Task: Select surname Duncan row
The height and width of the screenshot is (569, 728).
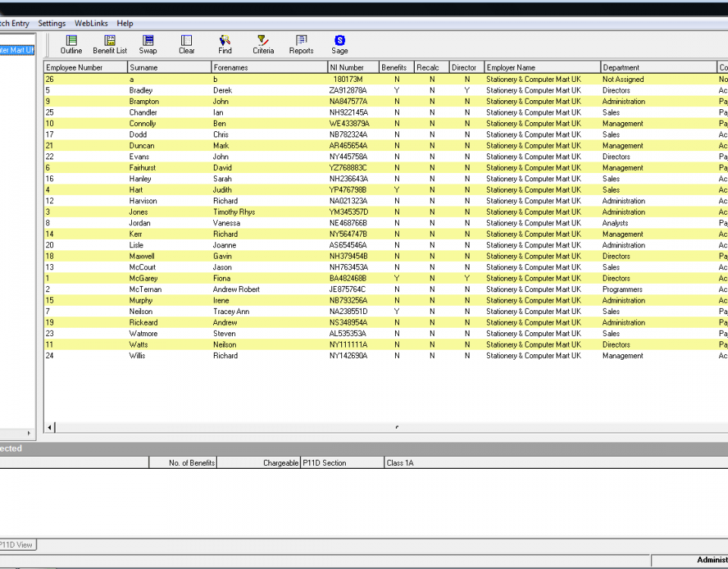Action: point(142,146)
